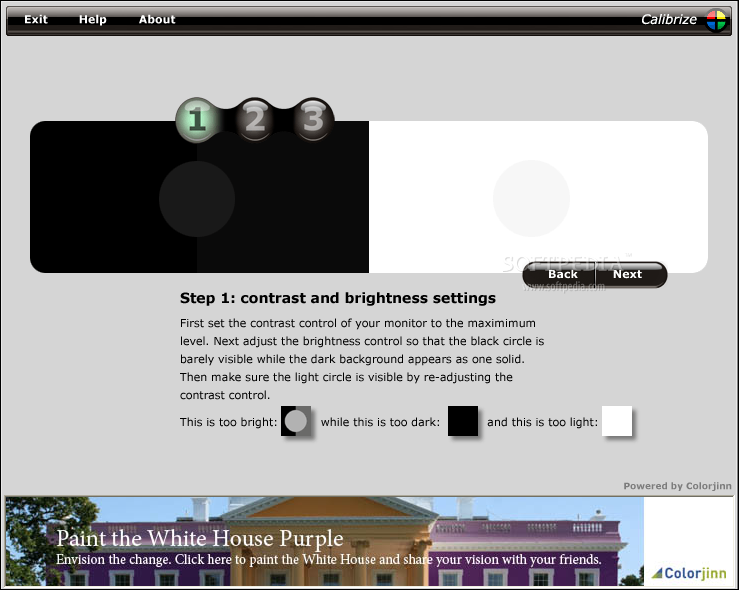Open the Powered by Colorjinn link
Image resolution: width=739 pixels, height=590 pixels.
677,486
